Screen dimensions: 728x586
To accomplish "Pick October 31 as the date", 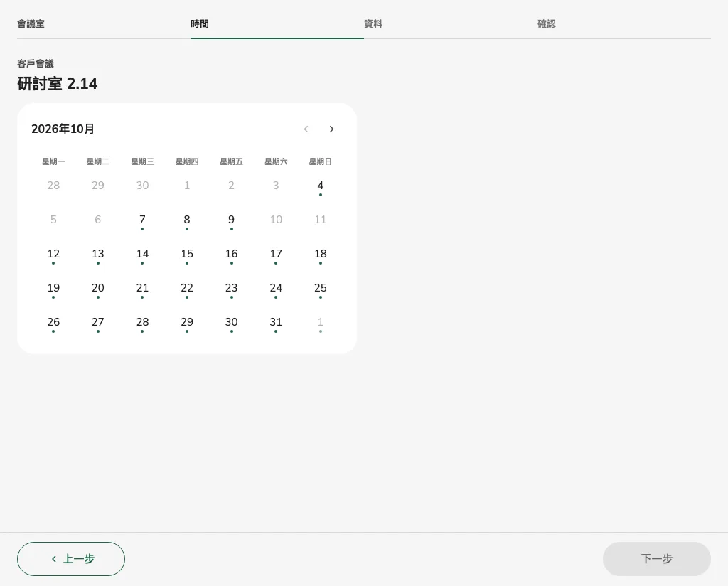I will click(276, 322).
